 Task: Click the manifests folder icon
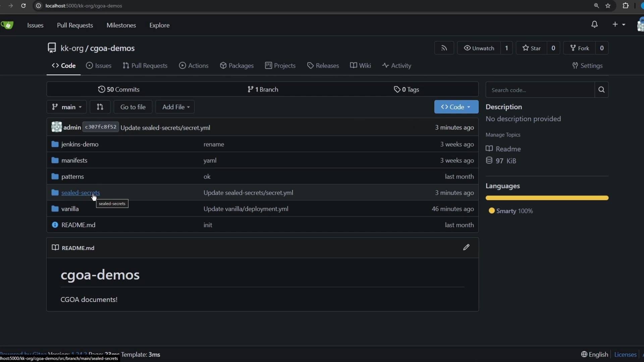point(55,160)
